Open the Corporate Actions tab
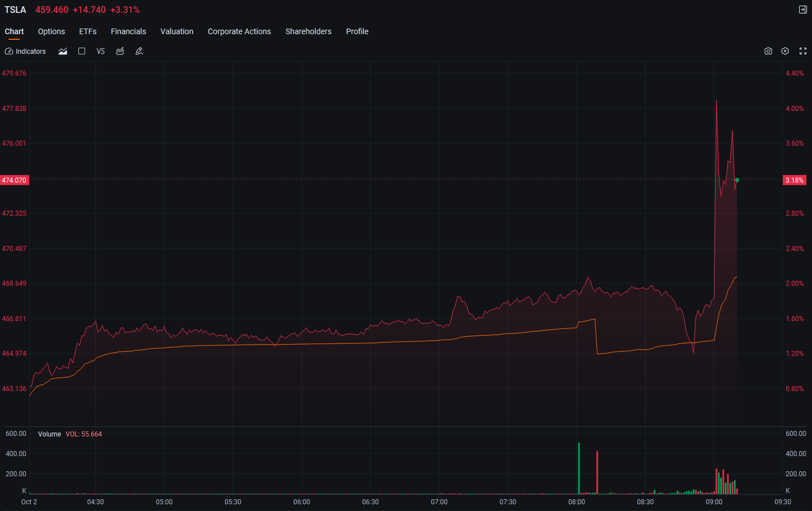Viewport: 812px width, 511px height. click(239, 31)
